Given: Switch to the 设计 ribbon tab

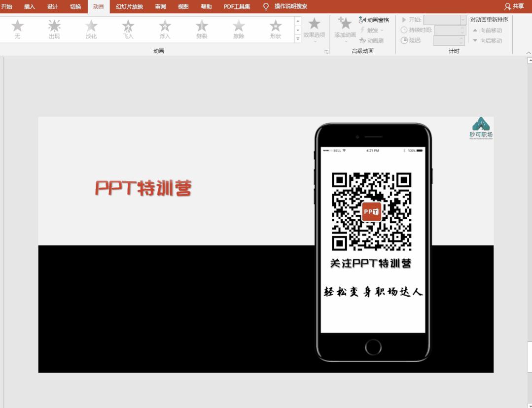Looking at the screenshot, I should coord(52,6).
